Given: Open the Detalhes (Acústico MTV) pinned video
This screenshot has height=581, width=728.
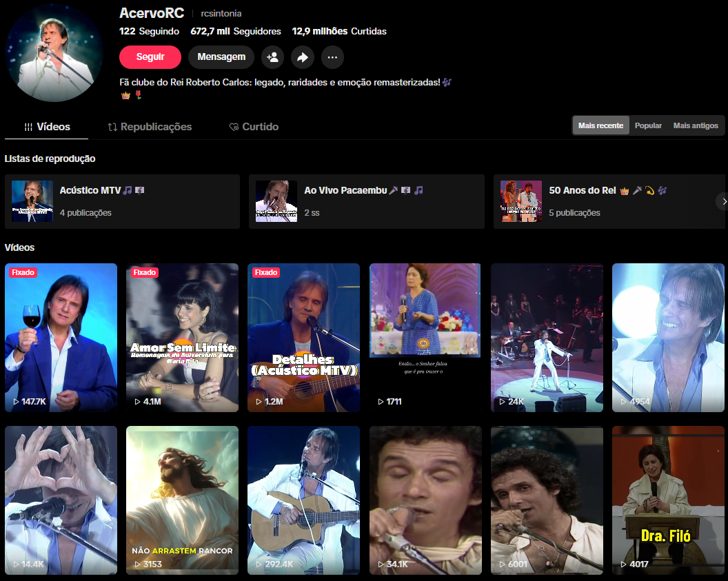Looking at the screenshot, I should coord(303,338).
